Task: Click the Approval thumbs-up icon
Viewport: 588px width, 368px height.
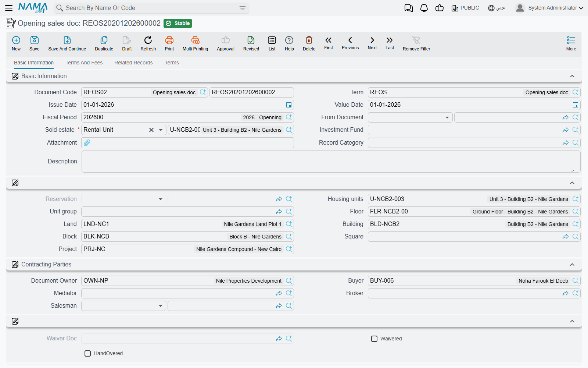Action: [226, 43]
